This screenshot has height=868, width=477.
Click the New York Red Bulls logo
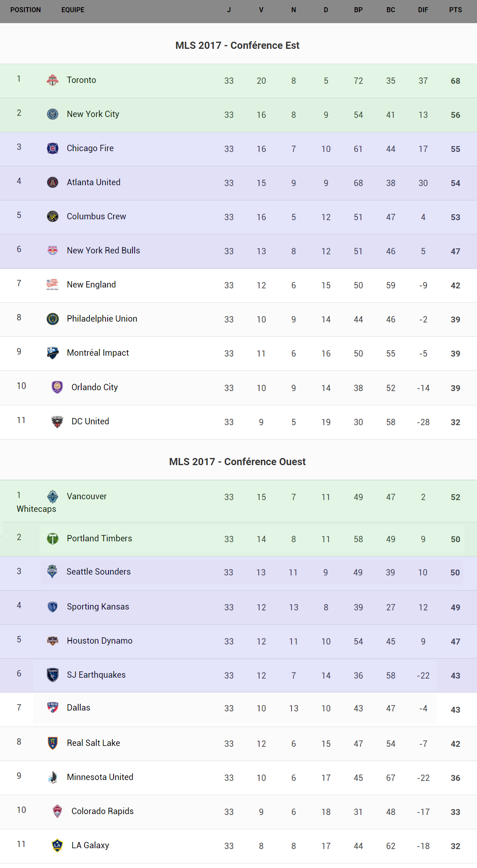[x=53, y=250]
